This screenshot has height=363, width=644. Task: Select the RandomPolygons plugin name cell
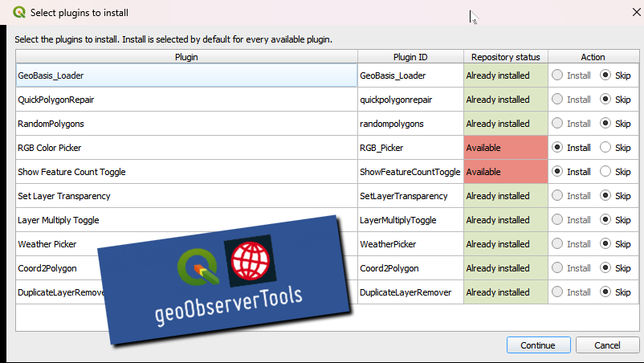(x=186, y=123)
